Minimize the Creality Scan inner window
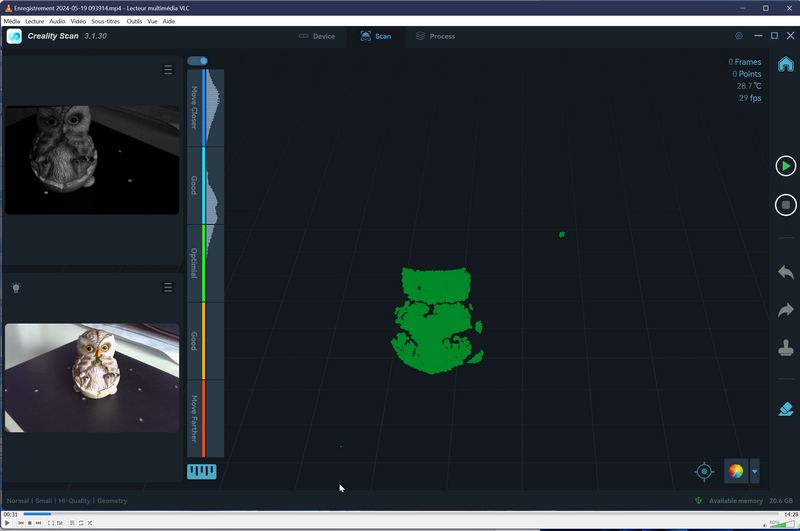800x531 pixels. 758,36
